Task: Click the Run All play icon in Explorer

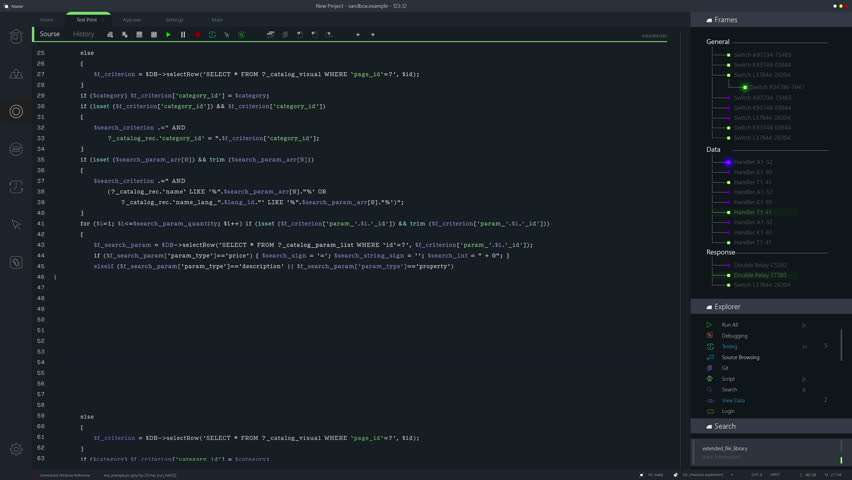Action: point(709,325)
